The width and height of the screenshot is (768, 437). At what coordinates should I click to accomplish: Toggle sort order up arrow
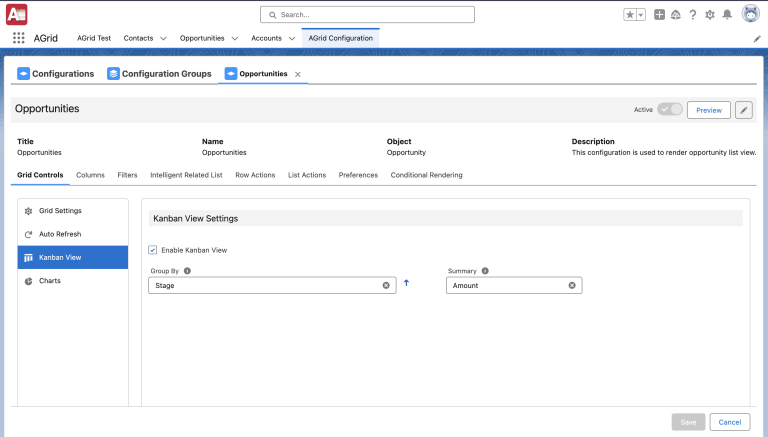[x=406, y=283]
